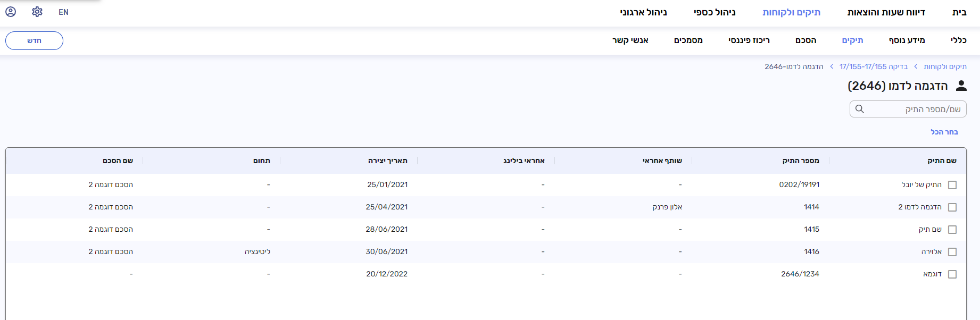Image resolution: width=980 pixels, height=320 pixels.
Task: Go to the ריכוז פיננסי tab
Action: [x=749, y=40]
